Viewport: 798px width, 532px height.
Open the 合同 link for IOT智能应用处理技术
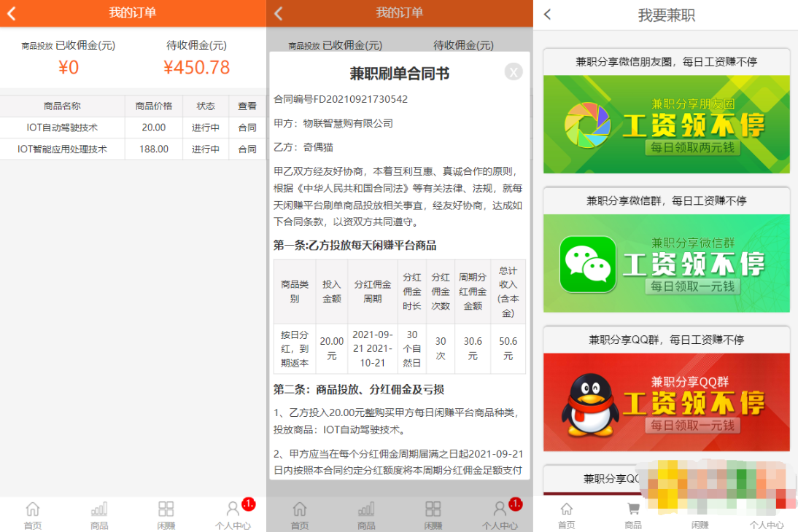click(x=247, y=149)
